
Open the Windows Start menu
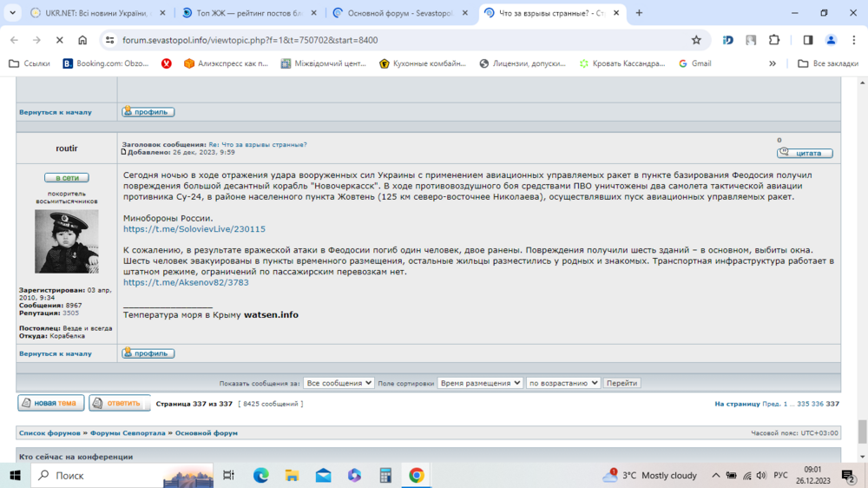pos(15,475)
